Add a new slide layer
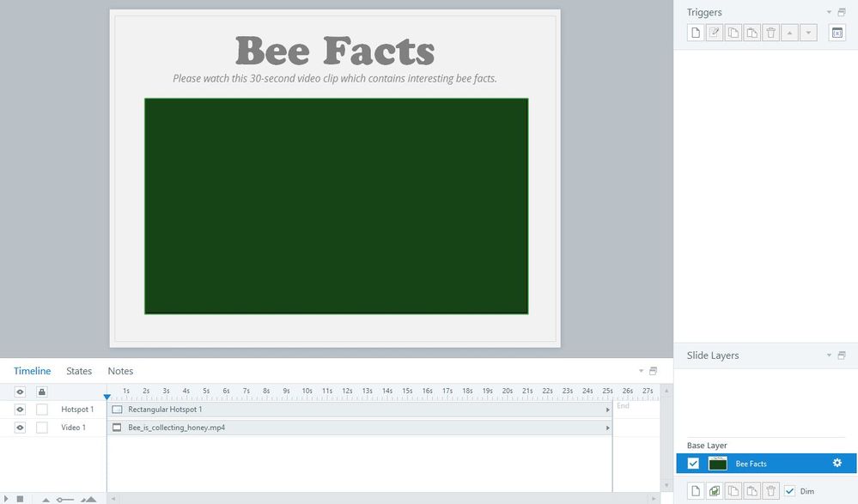The width and height of the screenshot is (858, 504). pyautogui.click(x=696, y=491)
